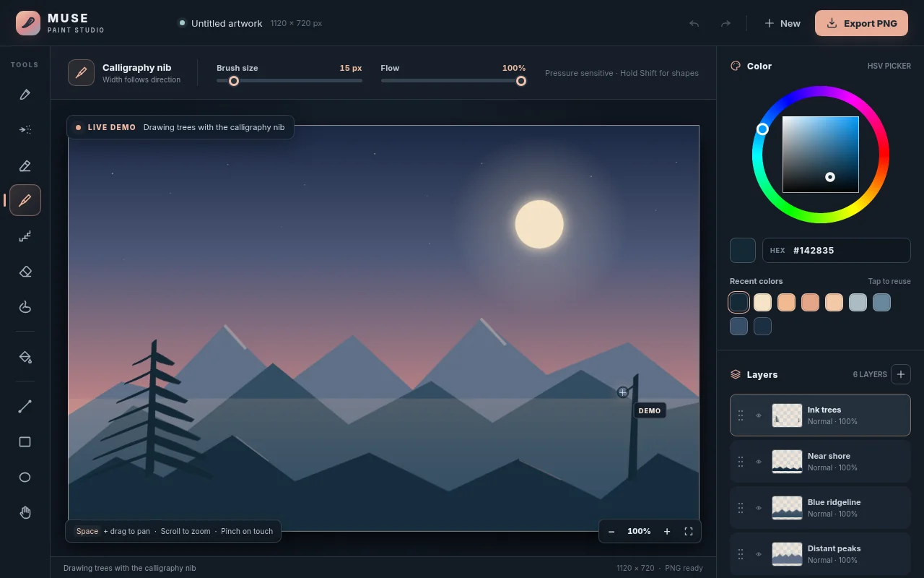This screenshot has width=924, height=578.
Task: Toggle visibility of Near shore layer
Action: click(x=759, y=462)
